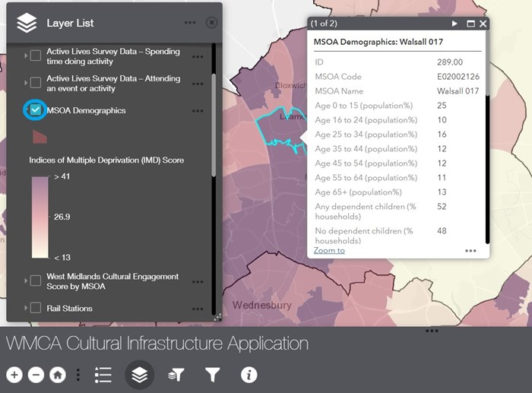Open MSOA Demographics layer options menu

pyautogui.click(x=198, y=111)
